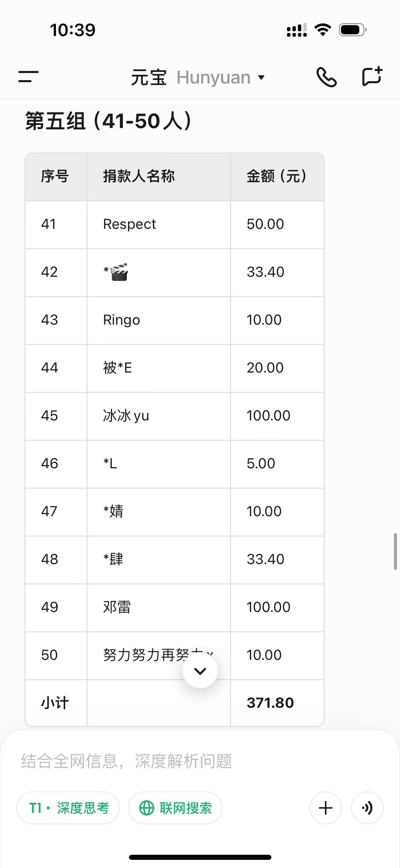Select the 金额(元) column header
400x868 pixels.
click(x=277, y=177)
